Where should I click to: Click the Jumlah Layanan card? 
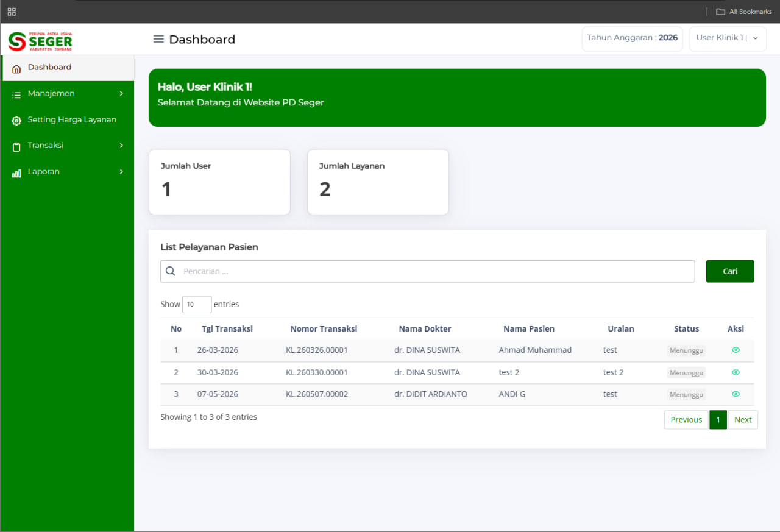point(378,182)
